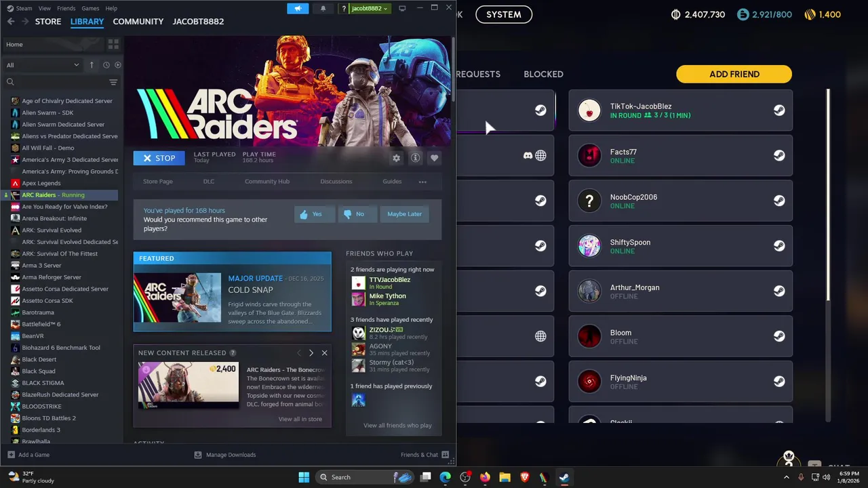Show hidden icons in system tray
The image size is (868, 488).
pos(787,477)
